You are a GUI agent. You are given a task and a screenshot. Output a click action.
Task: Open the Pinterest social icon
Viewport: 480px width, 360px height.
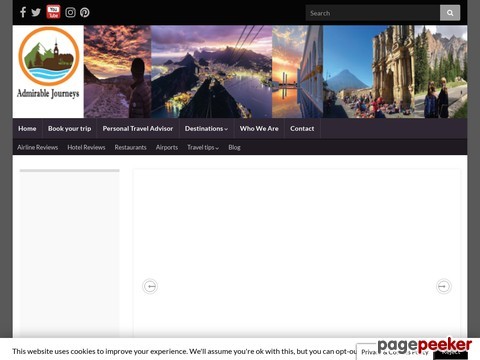85,13
